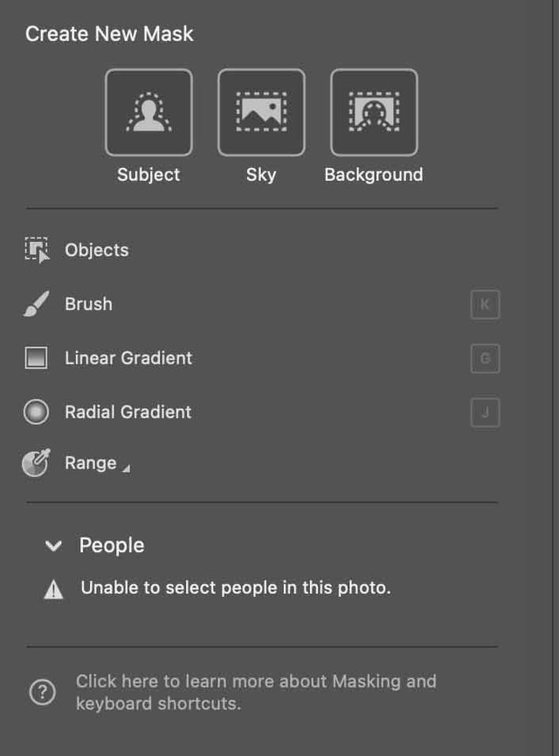The image size is (559, 756).
Task: Open the Range submenu arrow
Action: point(126,468)
